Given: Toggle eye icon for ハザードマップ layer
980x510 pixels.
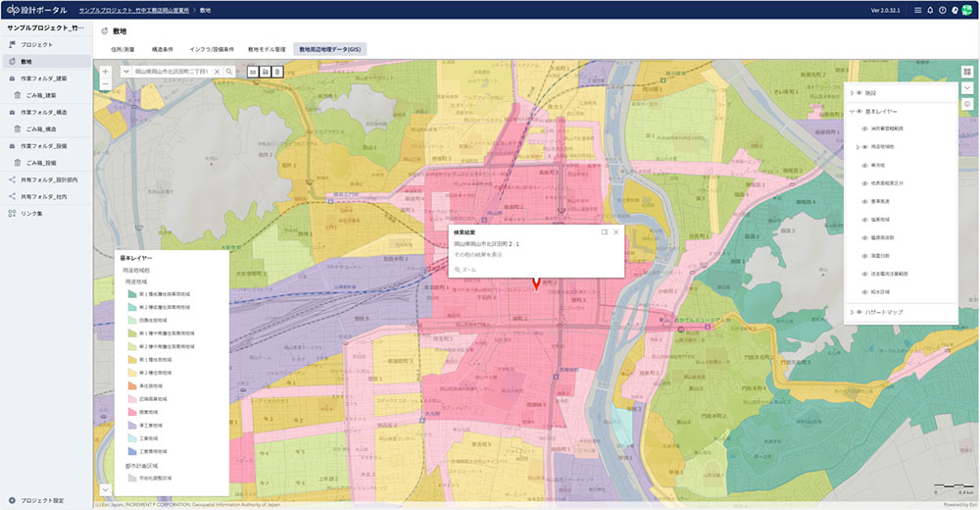Looking at the screenshot, I should (859, 312).
